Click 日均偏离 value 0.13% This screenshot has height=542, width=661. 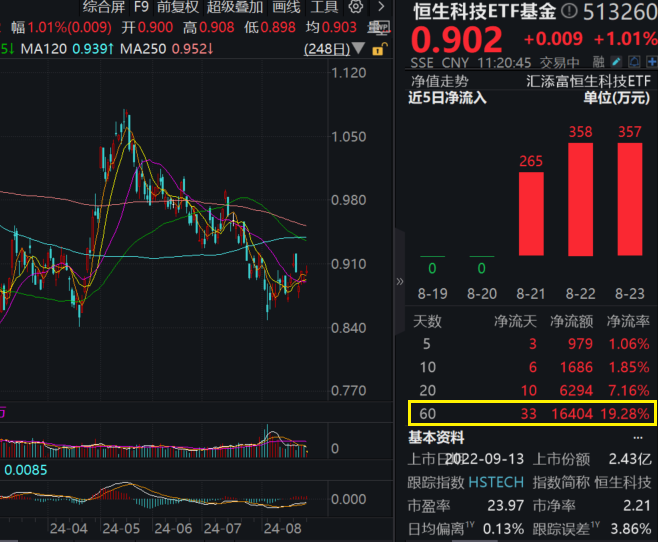pos(503,529)
